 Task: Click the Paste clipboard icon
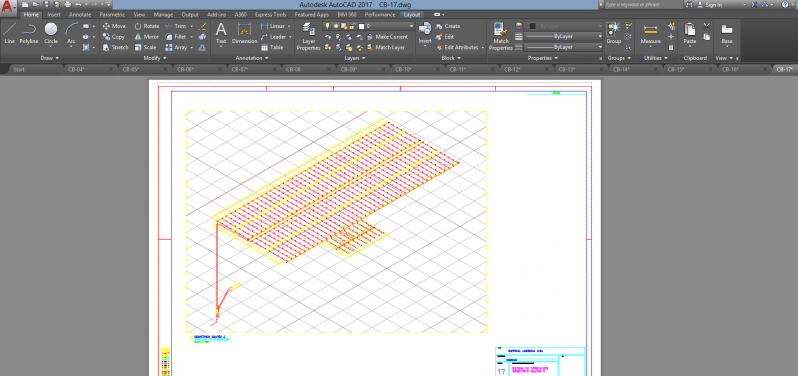[x=690, y=33]
